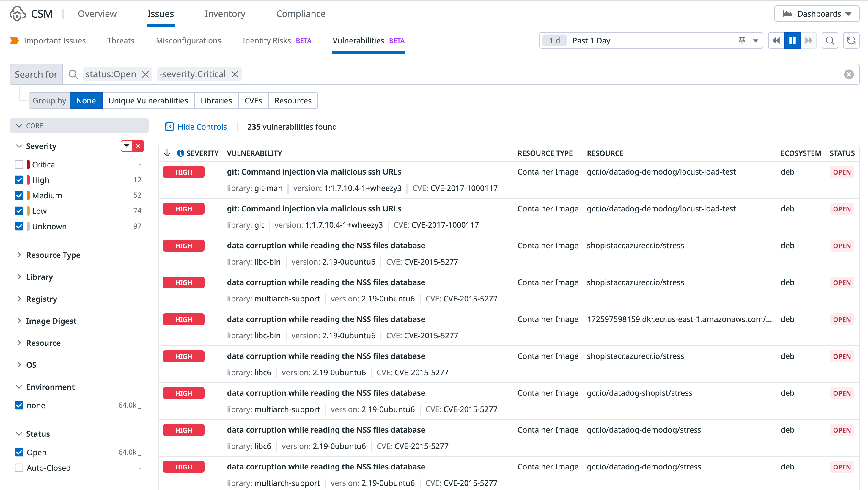Click the CSM logo icon
This screenshot has width=868, height=490.
pos(18,14)
